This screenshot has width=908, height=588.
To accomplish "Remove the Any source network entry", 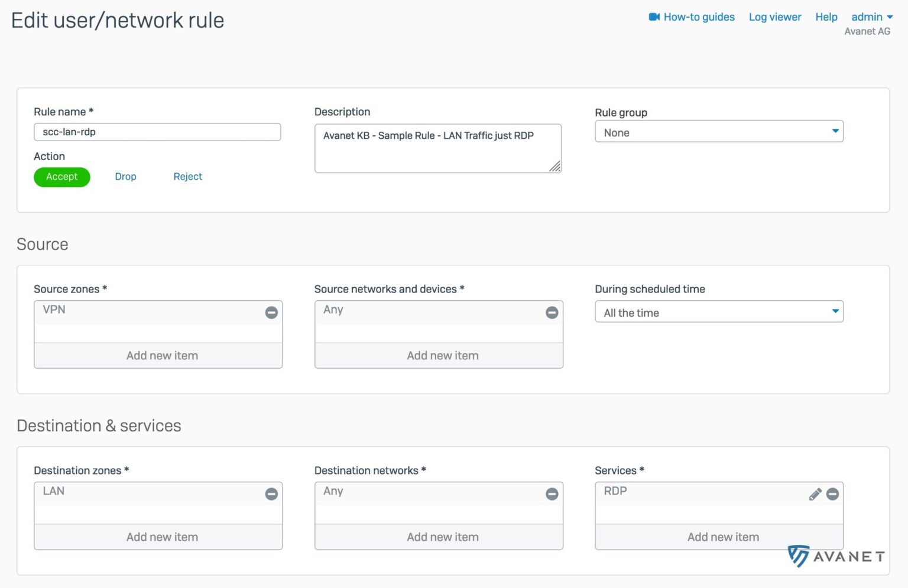I will 552,313.
